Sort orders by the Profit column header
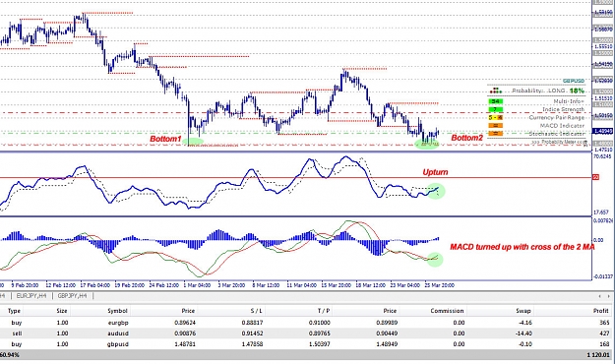This screenshot has width=615, height=364. (601, 311)
